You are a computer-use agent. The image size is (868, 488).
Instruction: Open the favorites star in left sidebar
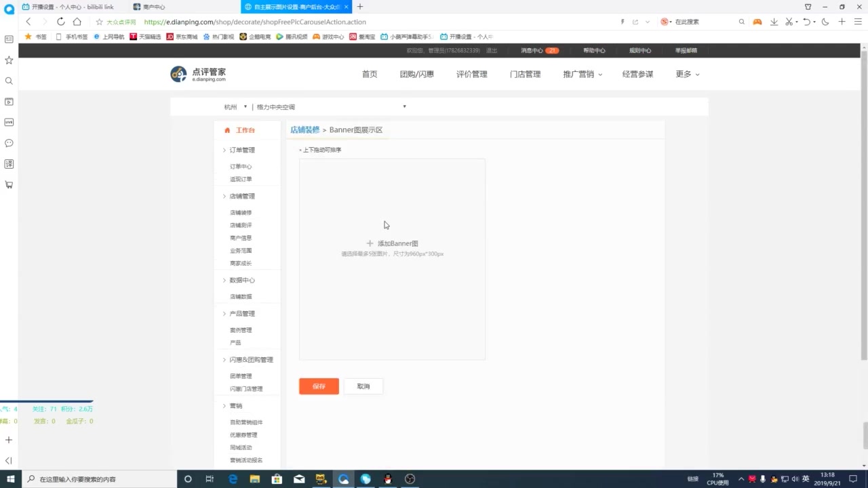pyautogui.click(x=9, y=60)
